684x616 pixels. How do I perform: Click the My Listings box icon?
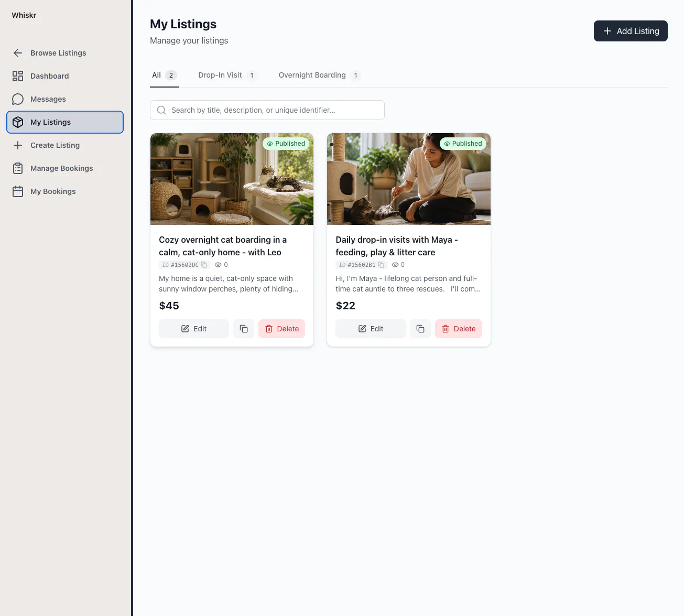18,122
